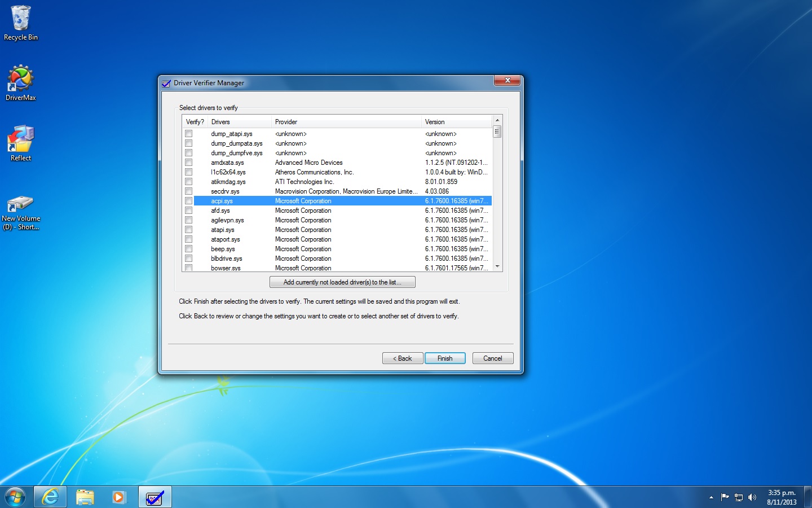
Task: Click the driver list scroll down arrow
Action: (x=497, y=266)
